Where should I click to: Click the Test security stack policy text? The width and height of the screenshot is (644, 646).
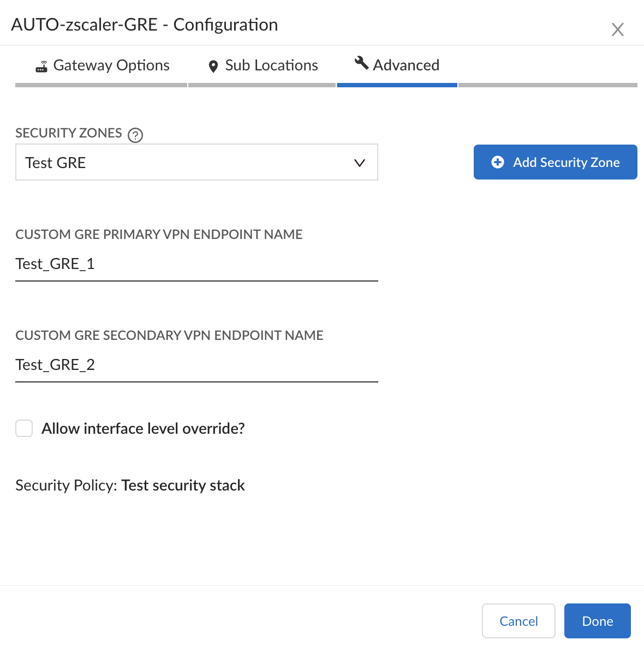[x=183, y=486]
